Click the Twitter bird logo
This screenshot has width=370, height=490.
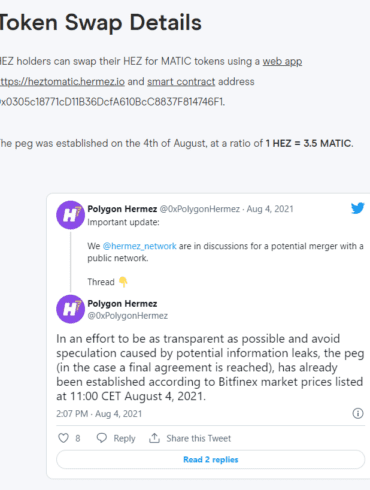pyautogui.click(x=358, y=208)
